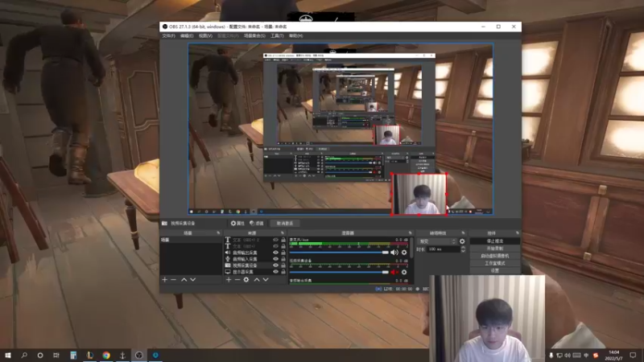Open source properties gear in sources toolbar
The image size is (644, 362).
click(x=246, y=279)
